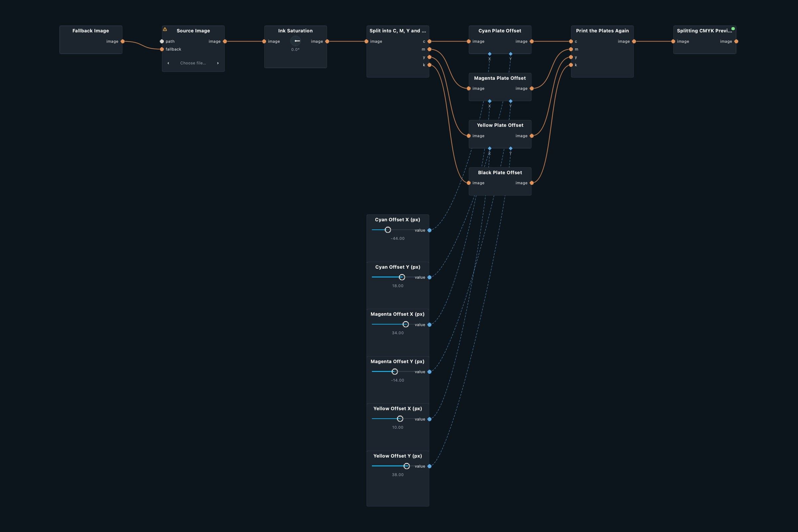
Task: Select the Fallback Image node title
Action: pyautogui.click(x=90, y=31)
